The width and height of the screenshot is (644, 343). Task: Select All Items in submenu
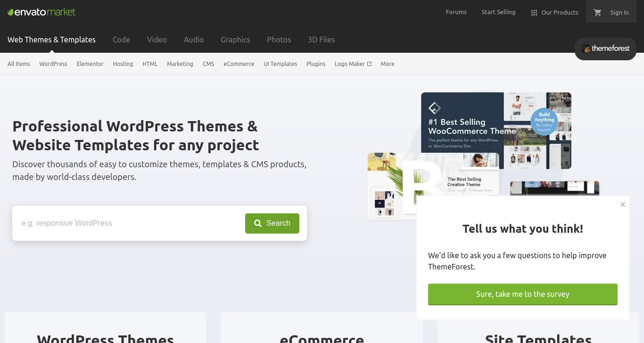(x=19, y=64)
